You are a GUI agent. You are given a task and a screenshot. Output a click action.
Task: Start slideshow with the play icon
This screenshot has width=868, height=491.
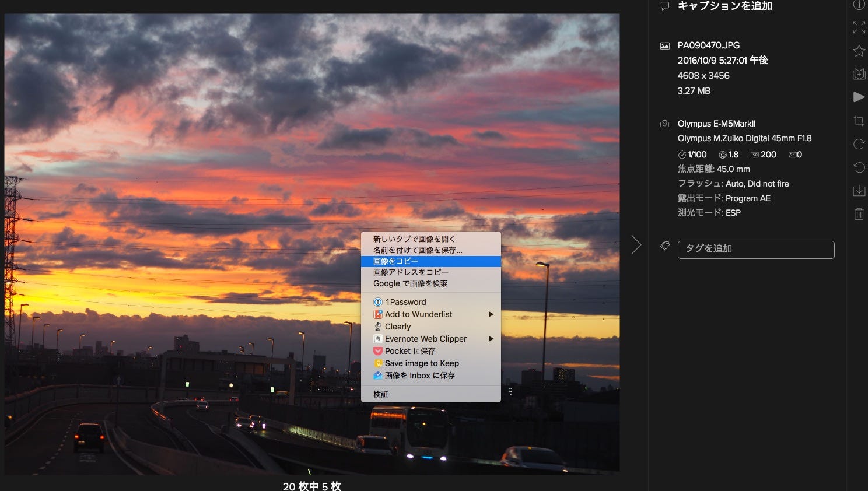click(x=859, y=97)
